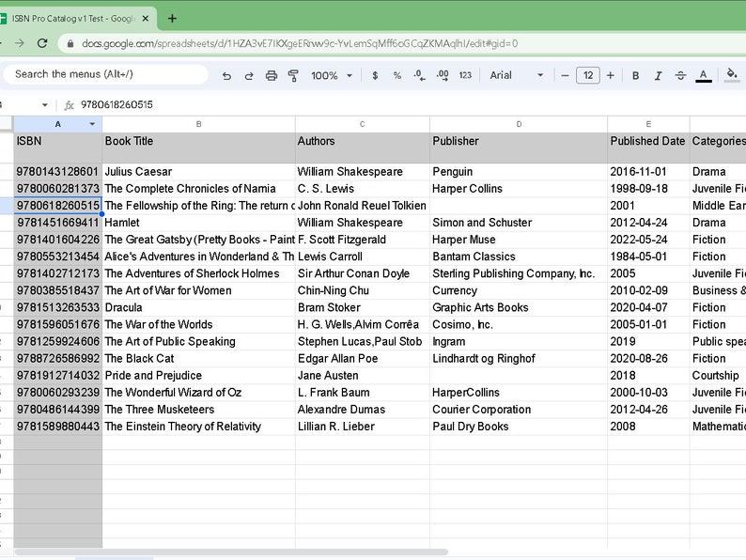The image size is (746, 560).
Task: Select the Authors header cell
Action: click(362, 148)
